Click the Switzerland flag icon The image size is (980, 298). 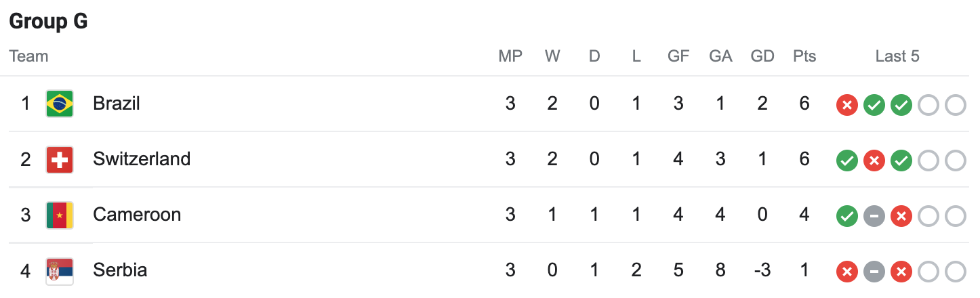(60, 160)
